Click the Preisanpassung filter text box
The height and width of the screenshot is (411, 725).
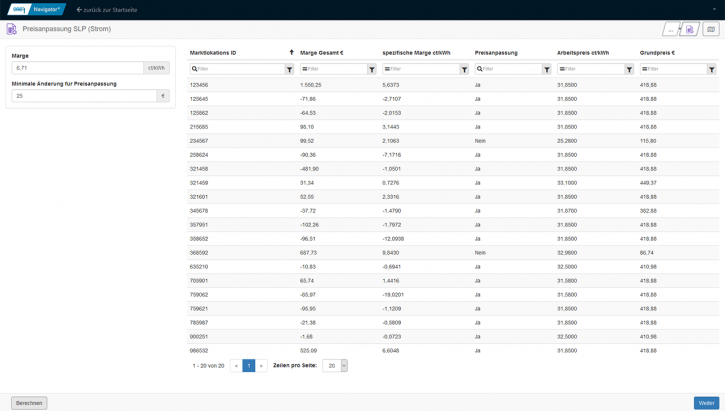[x=509, y=69]
